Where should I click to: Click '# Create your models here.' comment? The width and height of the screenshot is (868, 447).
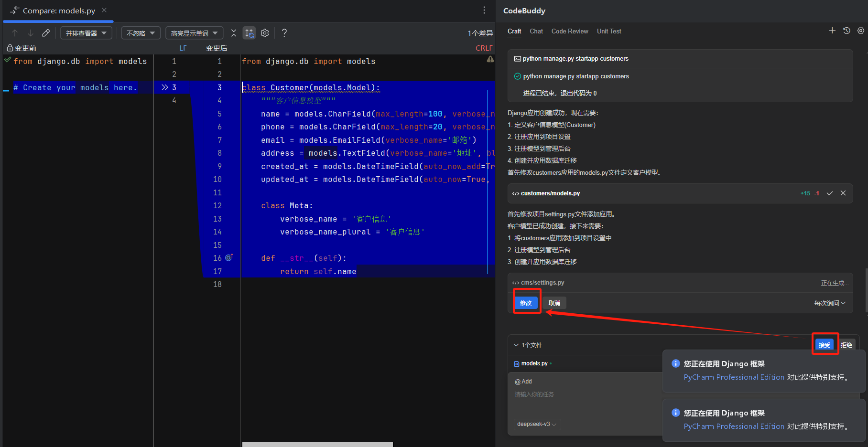coord(75,87)
